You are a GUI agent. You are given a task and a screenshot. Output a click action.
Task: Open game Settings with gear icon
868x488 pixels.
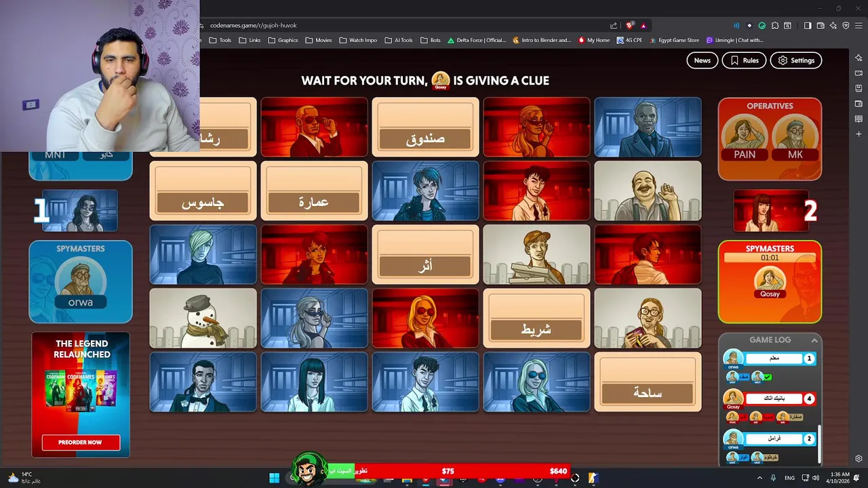point(796,60)
